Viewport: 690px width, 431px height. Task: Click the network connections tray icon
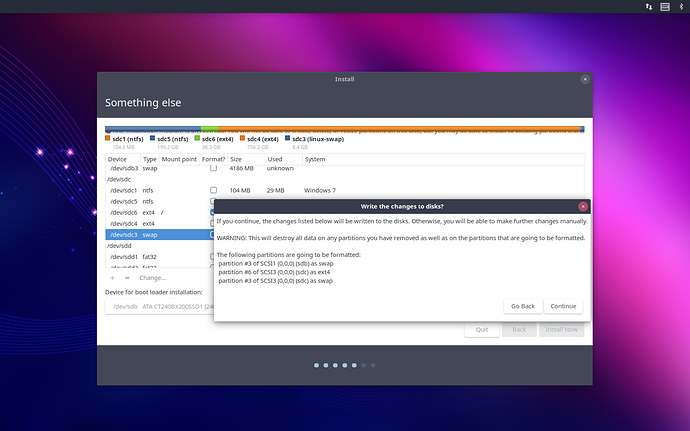(649, 7)
